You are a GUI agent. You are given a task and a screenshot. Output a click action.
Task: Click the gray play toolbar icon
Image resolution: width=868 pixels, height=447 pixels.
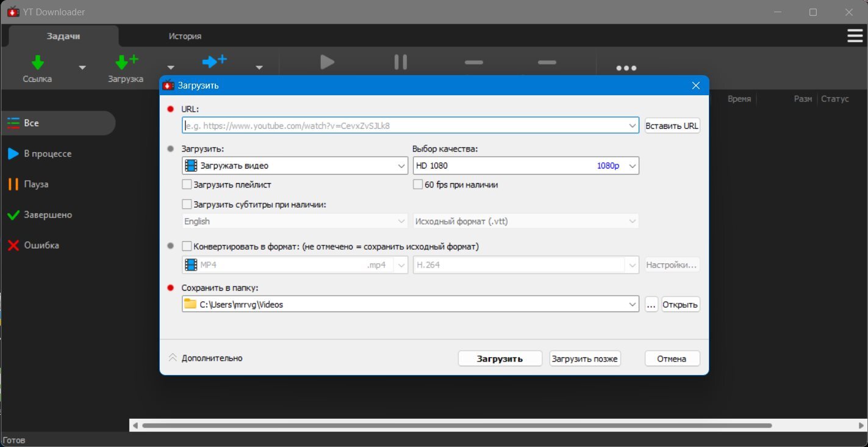click(328, 62)
